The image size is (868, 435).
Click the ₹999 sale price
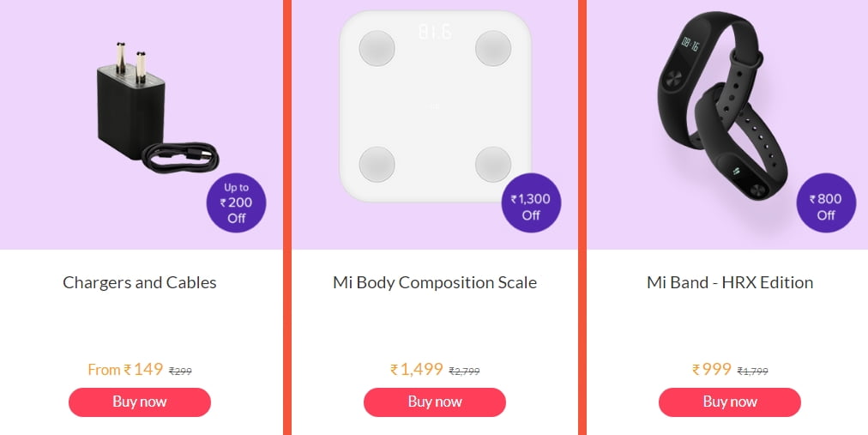point(712,370)
